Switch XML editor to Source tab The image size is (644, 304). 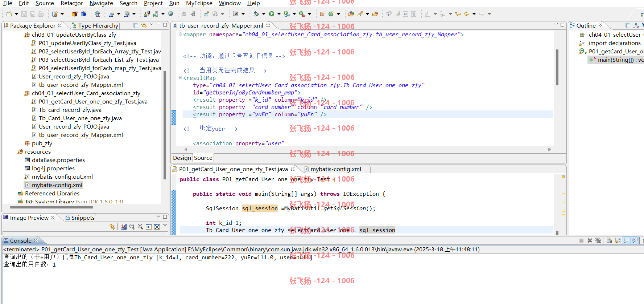(203, 158)
